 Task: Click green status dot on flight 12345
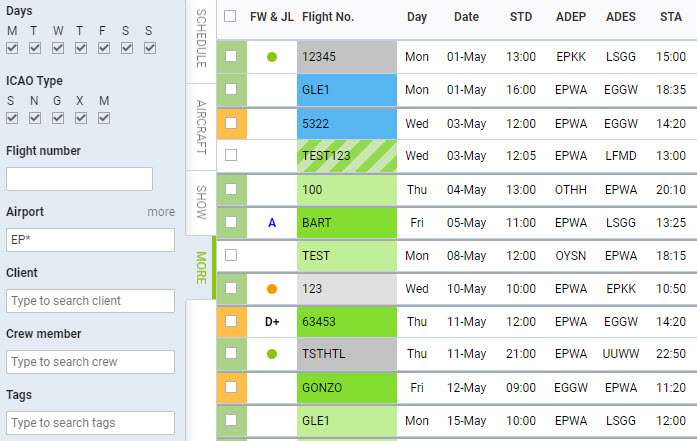(x=272, y=57)
